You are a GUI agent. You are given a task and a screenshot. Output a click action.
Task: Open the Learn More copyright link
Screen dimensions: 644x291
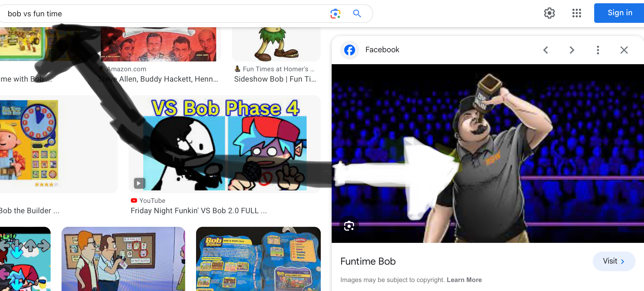[464, 280]
